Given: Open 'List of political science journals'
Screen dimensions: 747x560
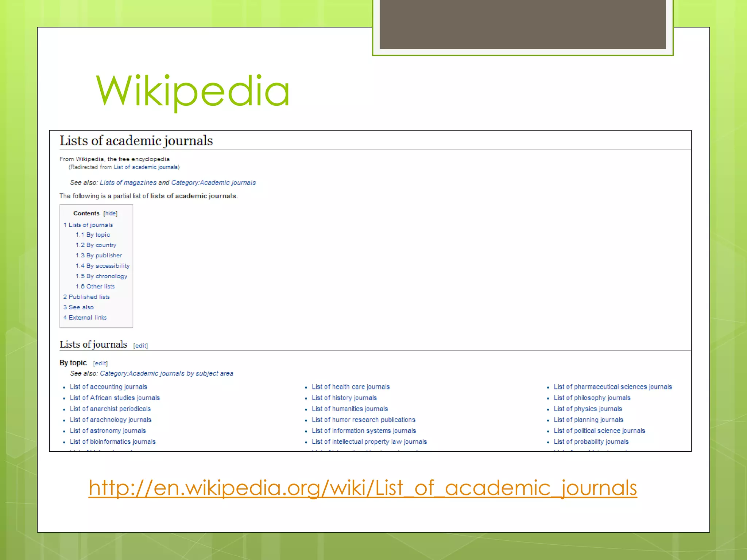Looking at the screenshot, I should (x=599, y=431).
